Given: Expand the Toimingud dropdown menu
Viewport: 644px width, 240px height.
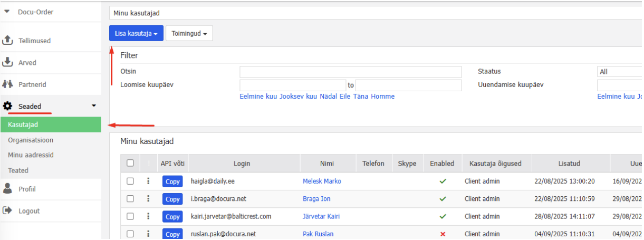Looking at the screenshot, I should click(189, 33).
